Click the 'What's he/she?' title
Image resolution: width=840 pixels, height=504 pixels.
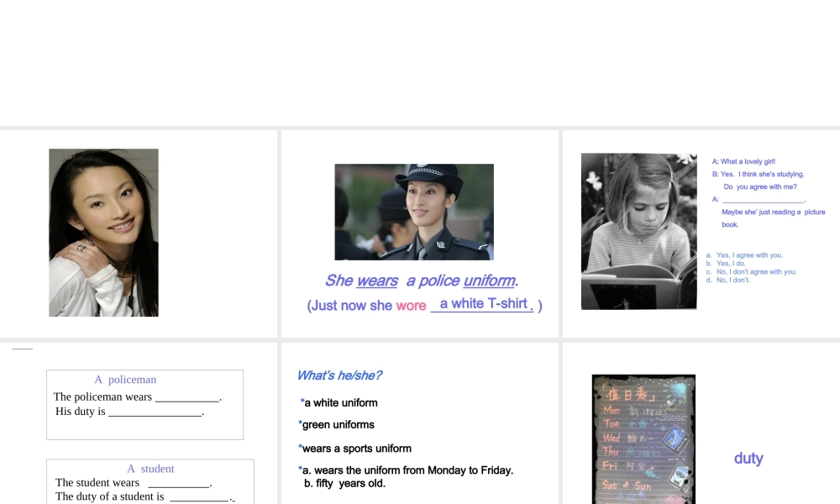click(339, 375)
